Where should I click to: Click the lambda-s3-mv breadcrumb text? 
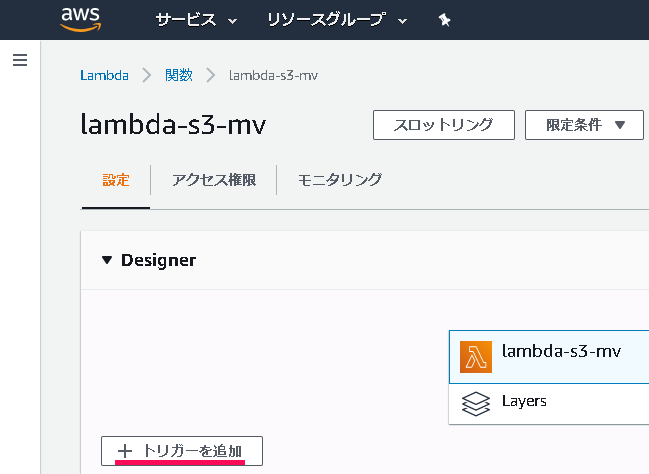pyautogui.click(x=274, y=75)
